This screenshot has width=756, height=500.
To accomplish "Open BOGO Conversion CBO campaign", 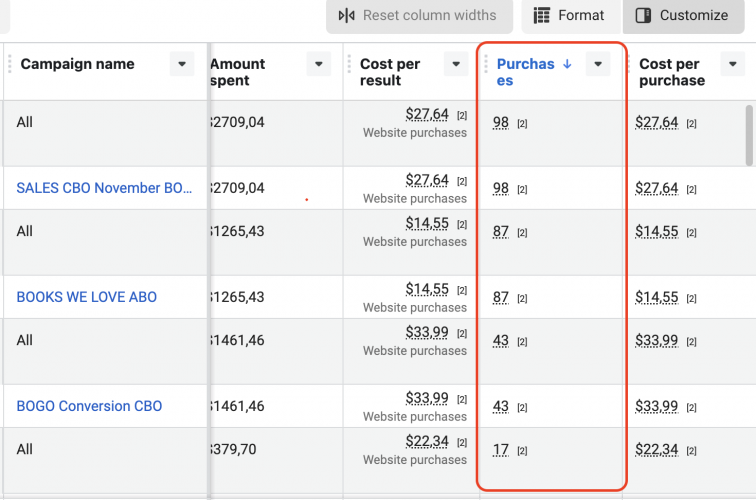I will [x=89, y=406].
